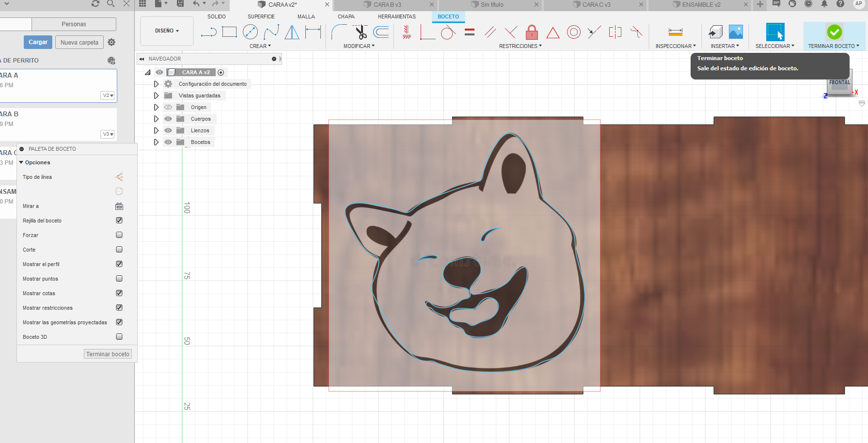Open the V2 version dropdown
Screen dimensions: 868x443
coord(108,95)
